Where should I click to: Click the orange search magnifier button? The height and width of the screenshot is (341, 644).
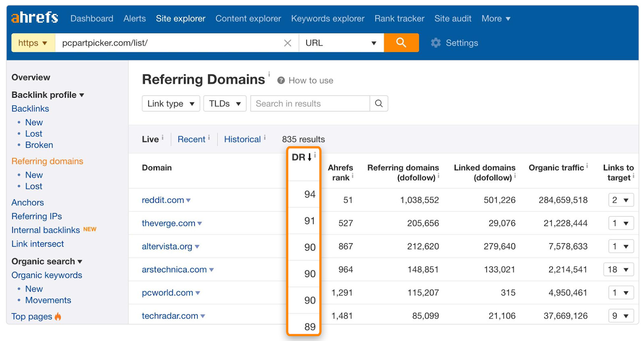tap(401, 43)
